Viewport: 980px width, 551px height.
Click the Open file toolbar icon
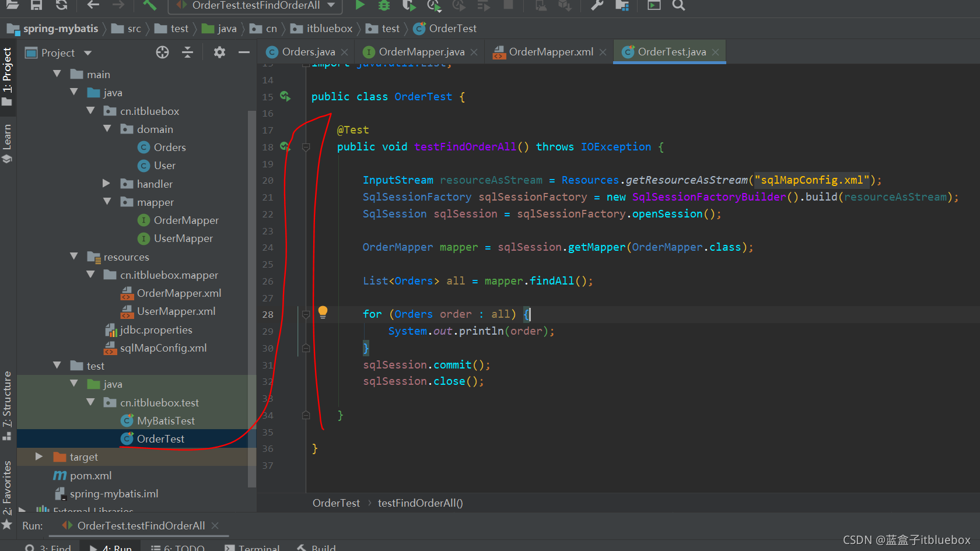click(x=12, y=5)
